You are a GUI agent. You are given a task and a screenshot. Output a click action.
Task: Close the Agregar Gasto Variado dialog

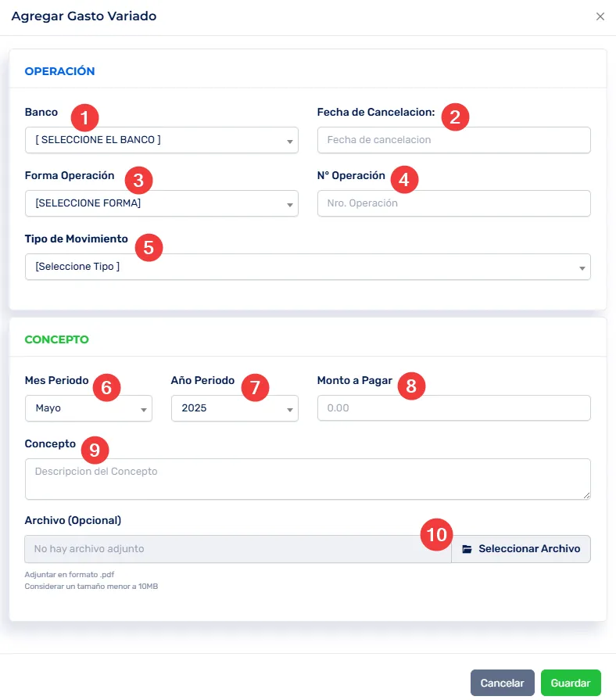click(x=600, y=16)
